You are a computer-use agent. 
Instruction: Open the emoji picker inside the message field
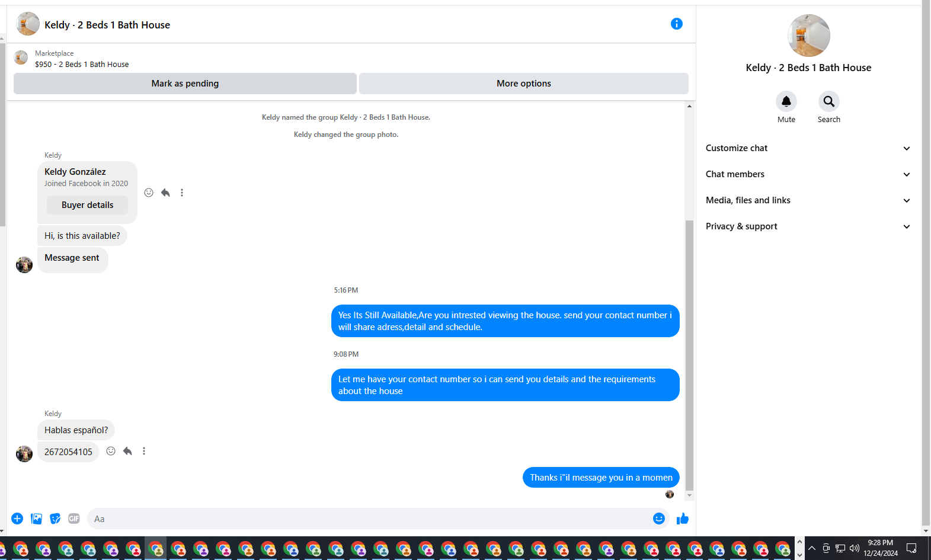click(659, 519)
